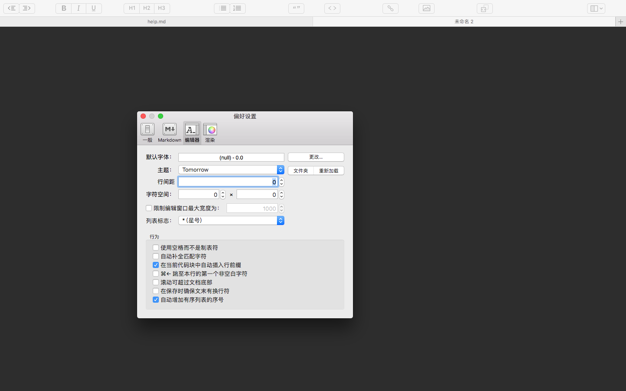Viewport: 626px width, 391px height.
Task: Toggle italic formatting in toolbar
Action: [x=79, y=8]
